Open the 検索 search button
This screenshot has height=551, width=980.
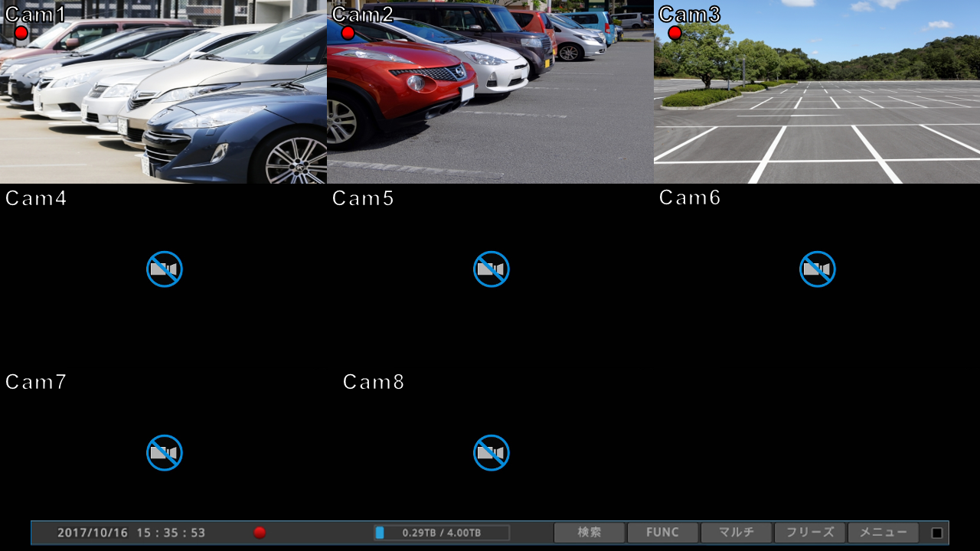(x=590, y=533)
